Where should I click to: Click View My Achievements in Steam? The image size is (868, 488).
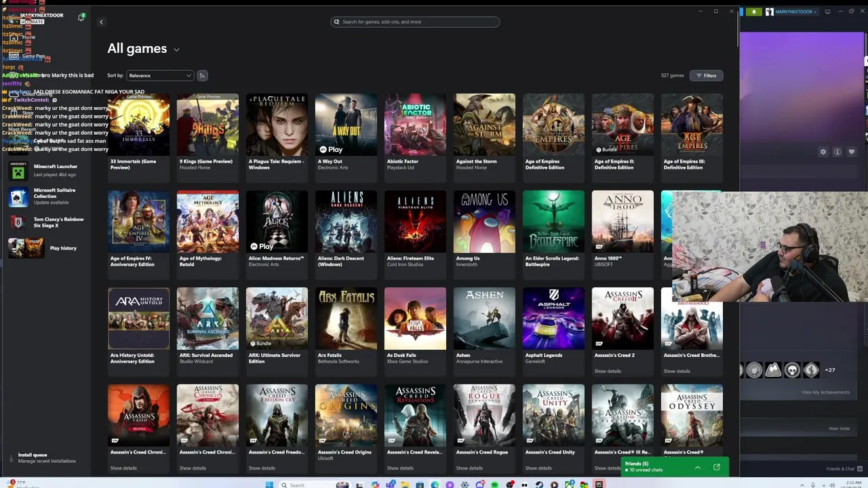[825, 392]
